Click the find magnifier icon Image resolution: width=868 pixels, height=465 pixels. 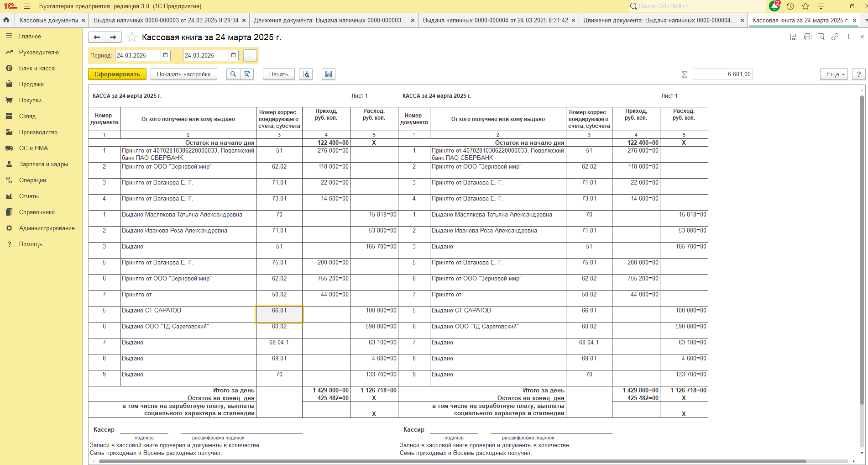(233, 74)
